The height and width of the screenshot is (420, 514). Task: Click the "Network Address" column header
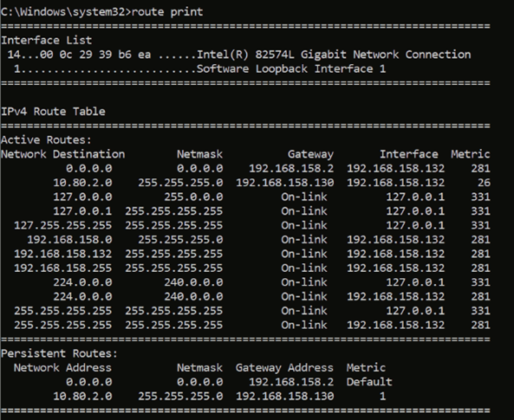62,367
